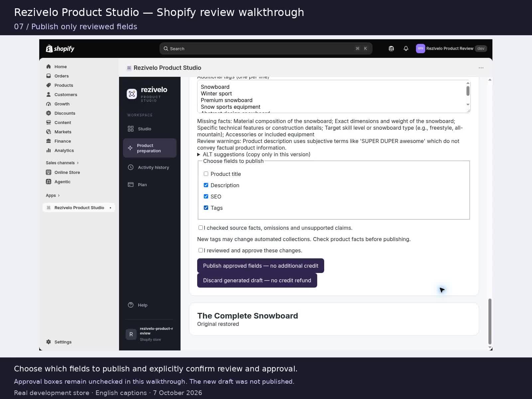532x399 pixels.
Task: Uncheck the Description checkbox
Action: coord(206,185)
